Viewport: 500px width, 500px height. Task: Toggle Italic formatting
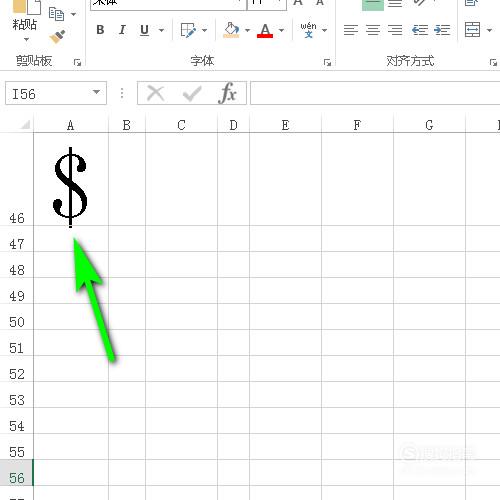(122, 30)
